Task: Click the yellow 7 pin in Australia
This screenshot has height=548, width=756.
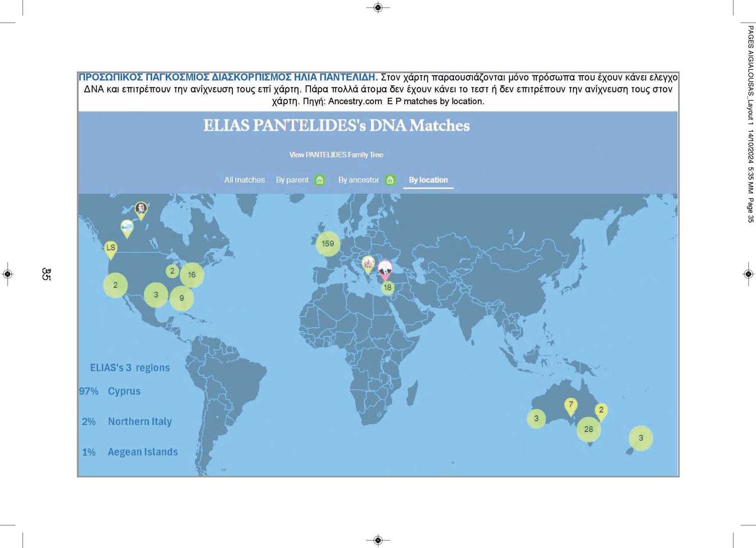Action: point(571,407)
